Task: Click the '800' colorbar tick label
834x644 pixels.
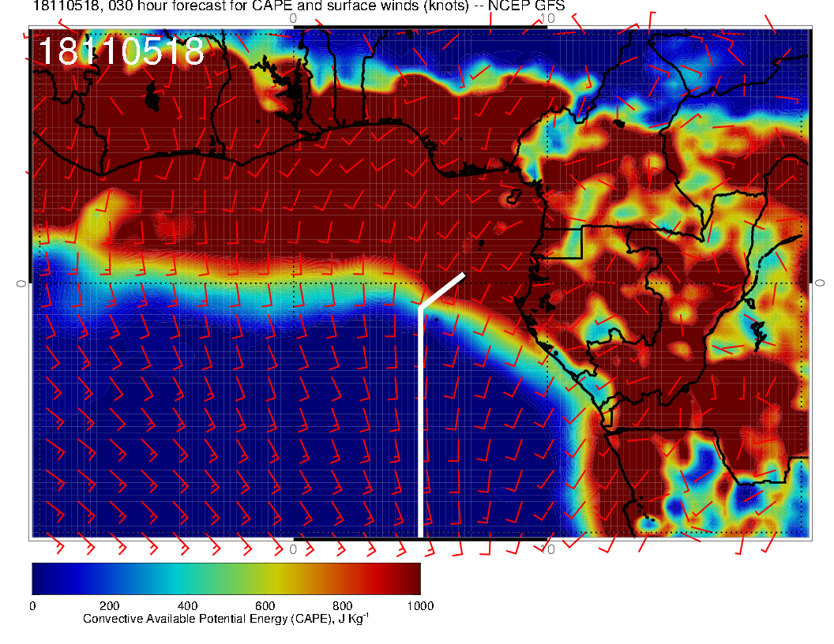Action: pos(343,606)
